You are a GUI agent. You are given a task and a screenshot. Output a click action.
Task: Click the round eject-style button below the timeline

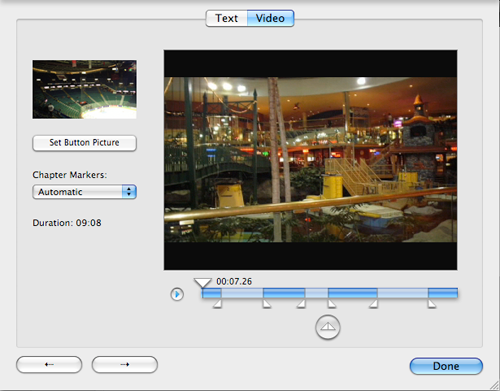click(328, 327)
